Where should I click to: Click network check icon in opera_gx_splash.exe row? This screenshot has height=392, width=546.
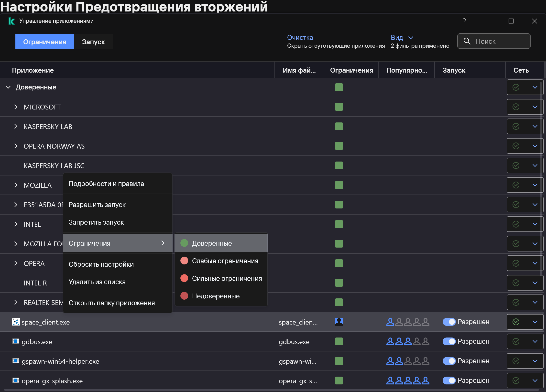pyautogui.click(x=516, y=381)
